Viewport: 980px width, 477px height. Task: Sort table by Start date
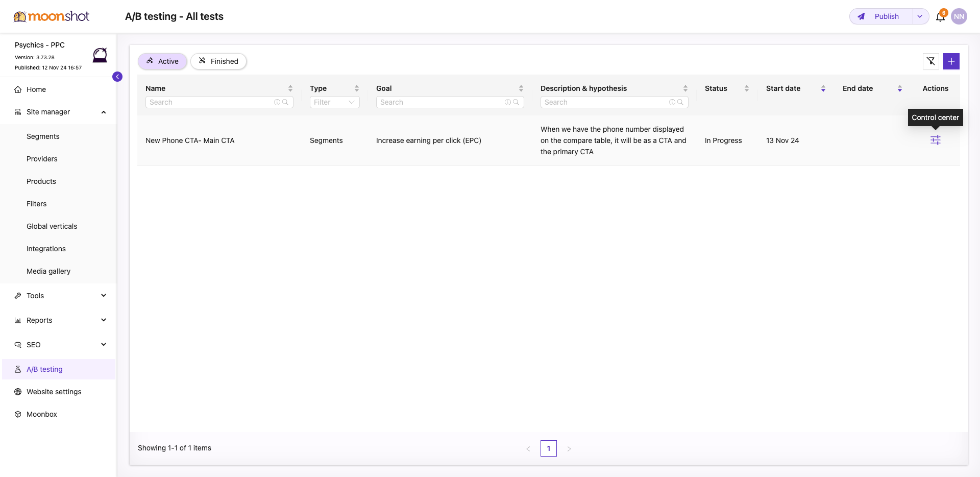click(x=823, y=88)
